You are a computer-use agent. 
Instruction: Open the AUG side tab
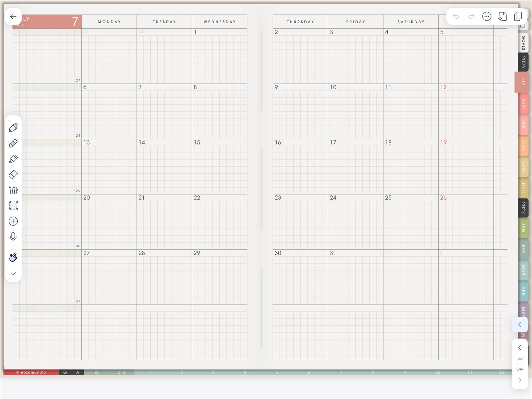(523, 103)
